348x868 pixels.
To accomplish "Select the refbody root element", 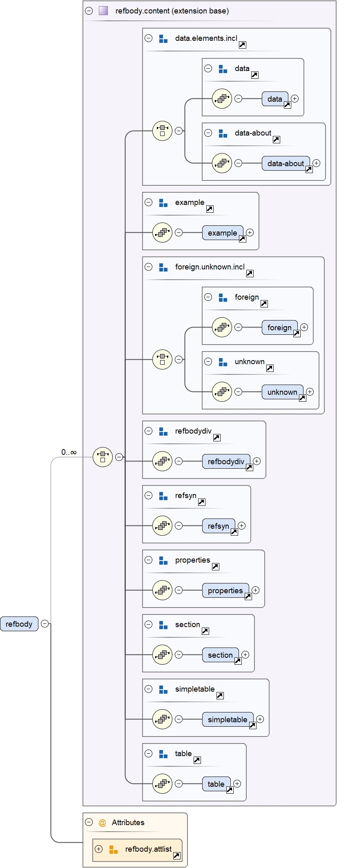I will (x=19, y=624).
